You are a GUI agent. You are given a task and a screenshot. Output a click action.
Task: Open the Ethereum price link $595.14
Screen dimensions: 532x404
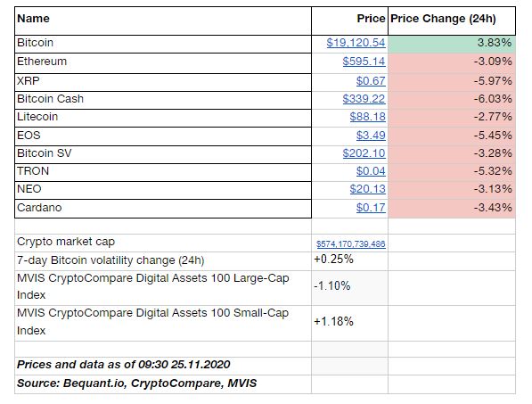click(364, 62)
